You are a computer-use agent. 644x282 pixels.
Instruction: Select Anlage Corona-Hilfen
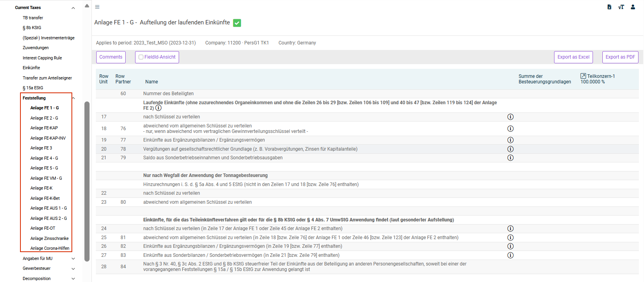[50, 248]
